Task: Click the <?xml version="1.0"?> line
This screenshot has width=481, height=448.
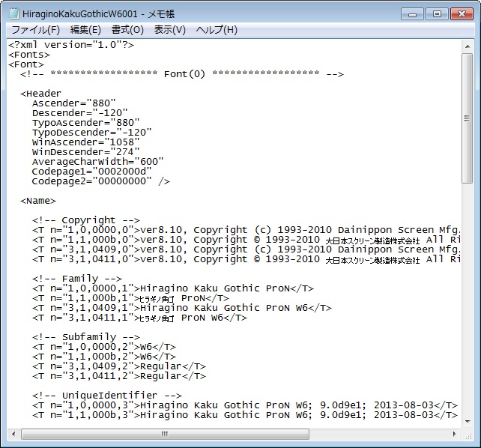Action: 71,45
